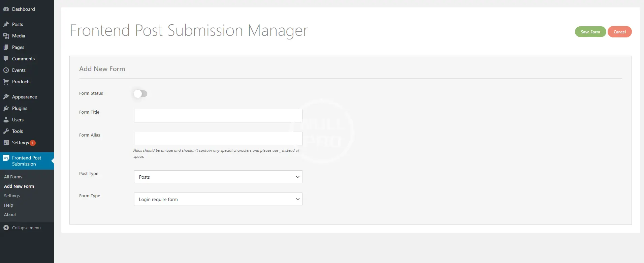Focus the Form Title text field

[218, 116]
